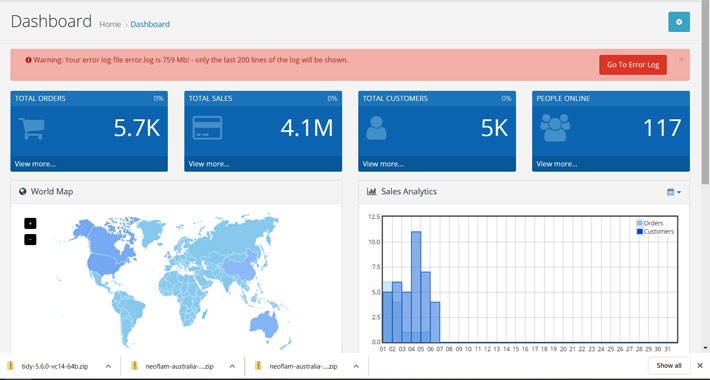
Task: Click the zip file icon of tidy download
Action: (10, 366)
